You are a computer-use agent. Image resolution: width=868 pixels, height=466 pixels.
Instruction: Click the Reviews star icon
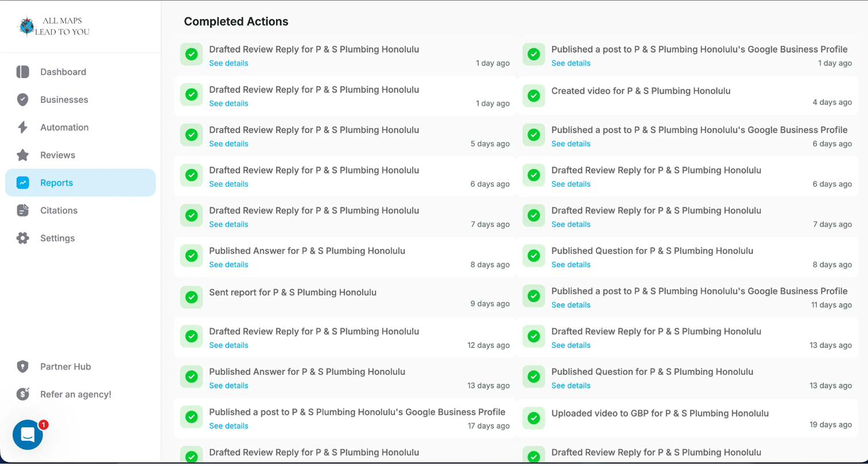click(x=23, y=155)
